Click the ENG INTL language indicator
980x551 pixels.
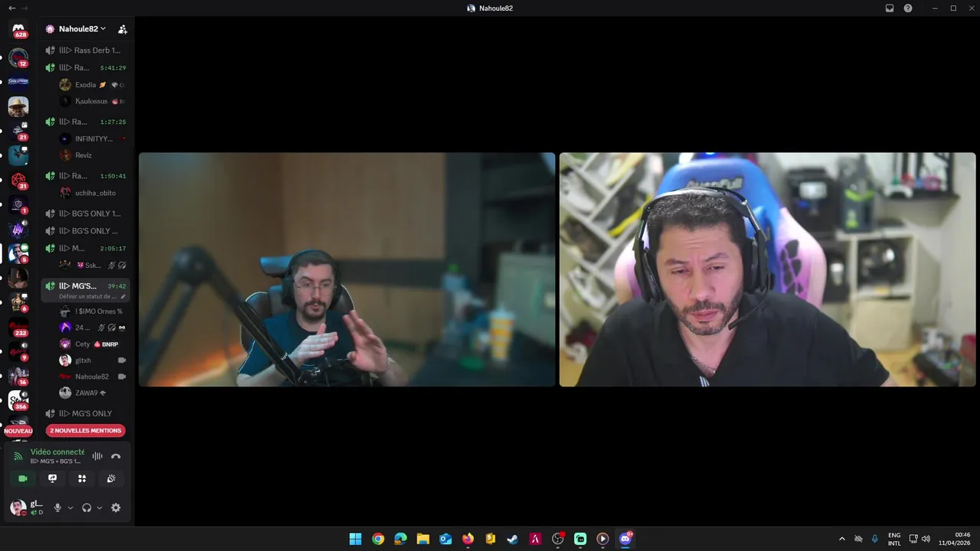(x=894, y=539)
